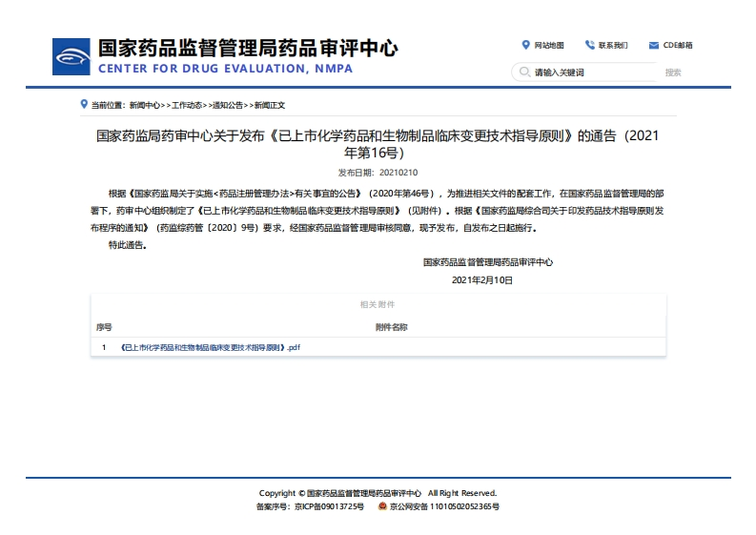Open 京公网安备 11010502052365号 link
Viewport: 756px width, 535px height.
click(444, 506)
